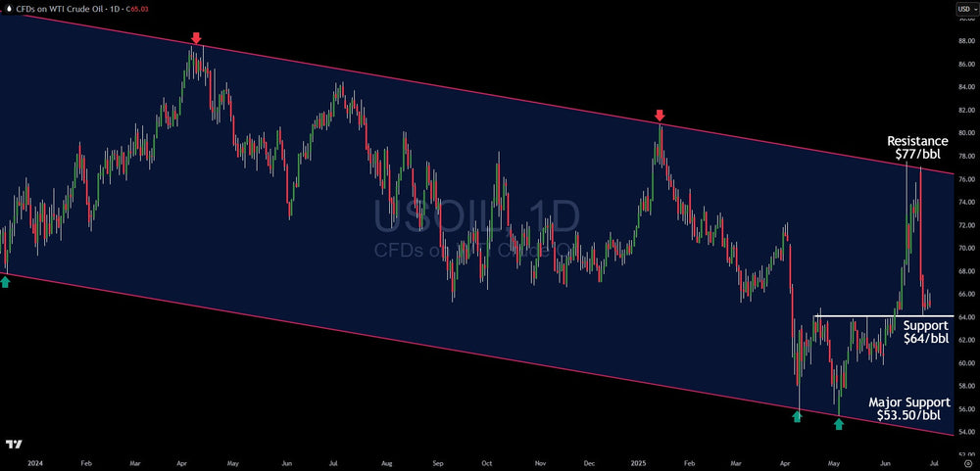
Task: Select the Resistance $77/bbl label
Action: (x=917, y=148)
